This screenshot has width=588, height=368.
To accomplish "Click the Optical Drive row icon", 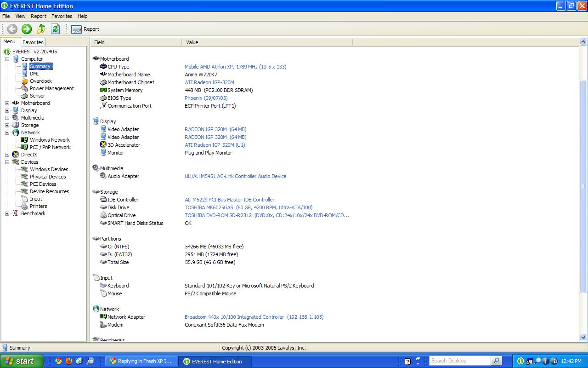I will pyautogui.click(x=103, y=215).
